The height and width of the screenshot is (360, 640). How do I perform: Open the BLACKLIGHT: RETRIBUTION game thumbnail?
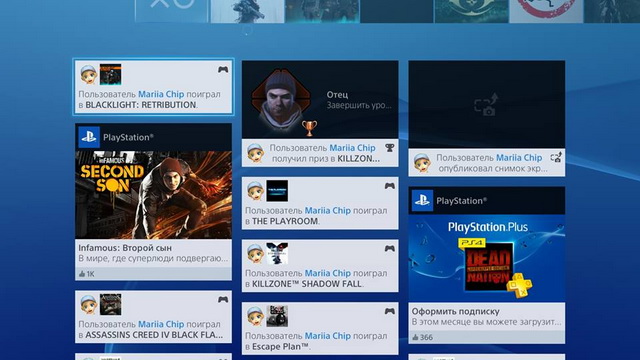point(111,74)
